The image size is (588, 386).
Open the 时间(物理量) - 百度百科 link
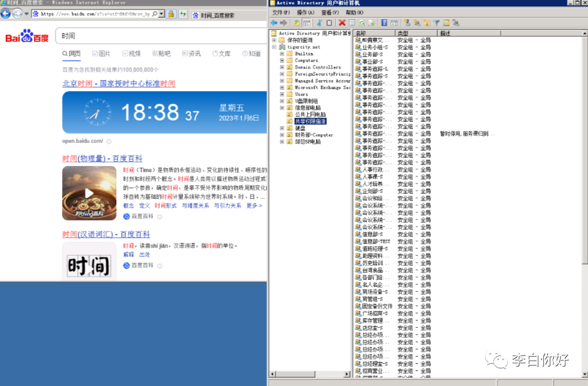coord(102,158)
